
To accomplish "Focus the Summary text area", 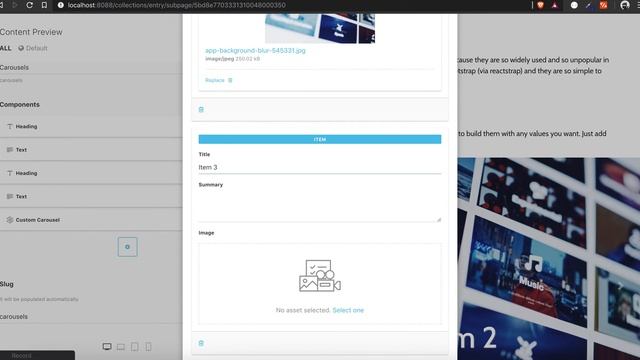I will tap(320, 206).
